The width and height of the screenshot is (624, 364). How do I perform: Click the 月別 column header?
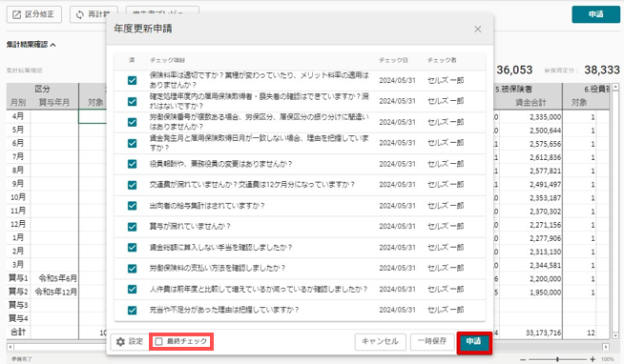pos(18,103)
